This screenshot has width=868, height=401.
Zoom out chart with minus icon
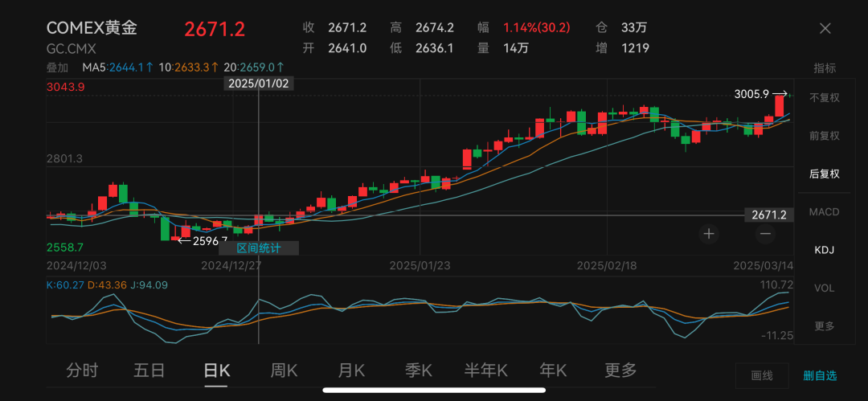[x=765, y=234]
